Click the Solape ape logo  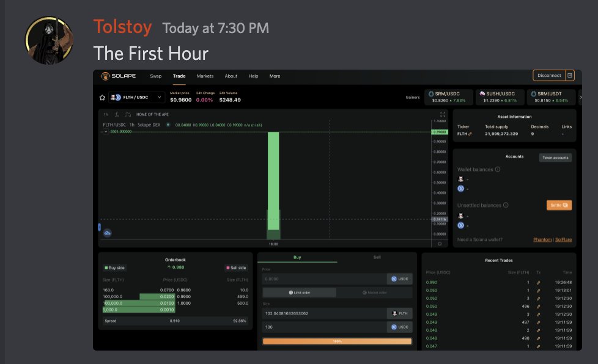105,76
